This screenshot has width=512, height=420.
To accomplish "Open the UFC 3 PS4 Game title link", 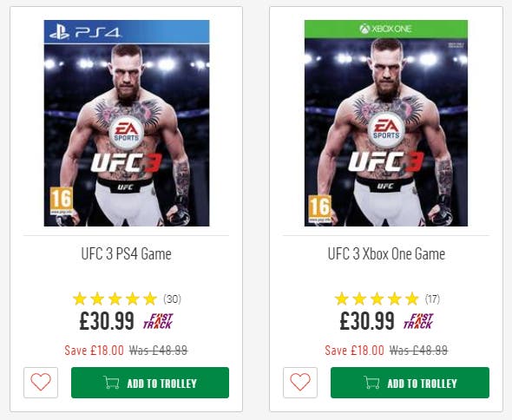I will 127,254.
